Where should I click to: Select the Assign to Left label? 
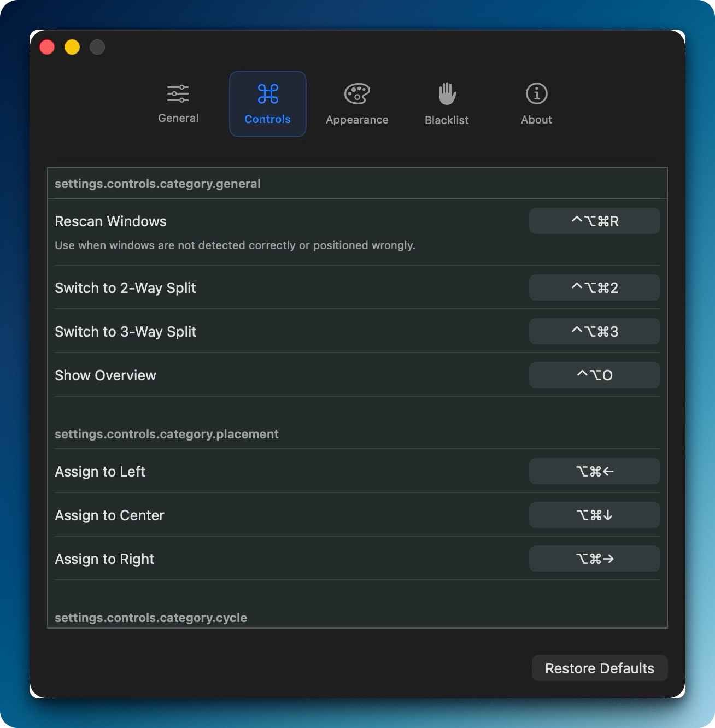[100, 472]
